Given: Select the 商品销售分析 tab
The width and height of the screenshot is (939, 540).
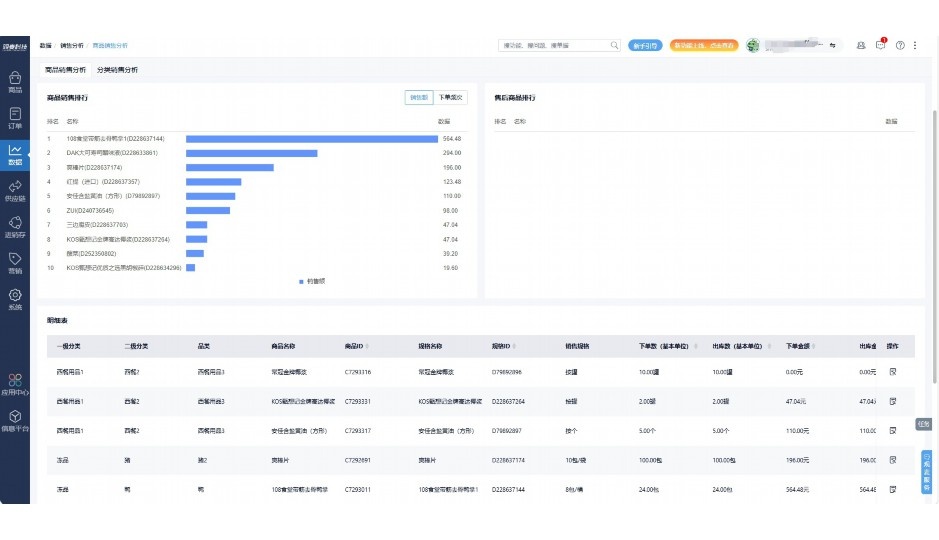Looking at the screenshot, I should (65, 70).
